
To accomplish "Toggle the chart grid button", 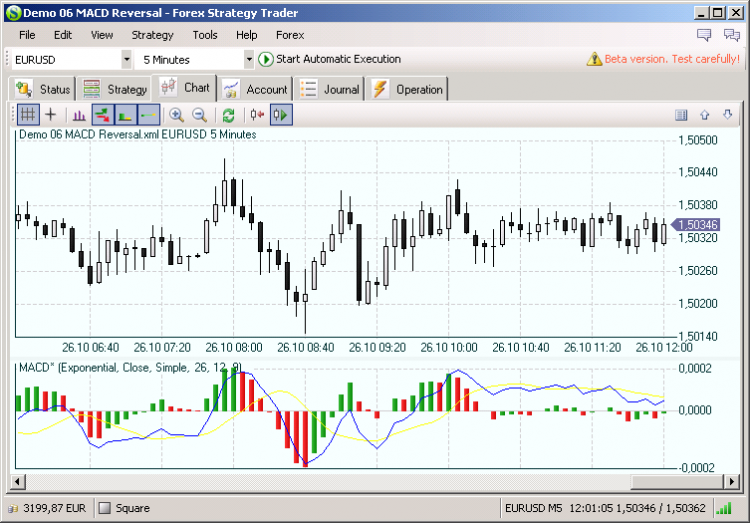I will (x=28, y=115).
